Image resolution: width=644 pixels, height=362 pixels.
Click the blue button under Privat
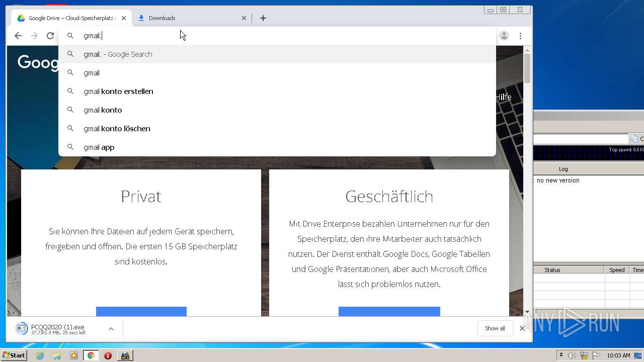[x=141, y=312]
